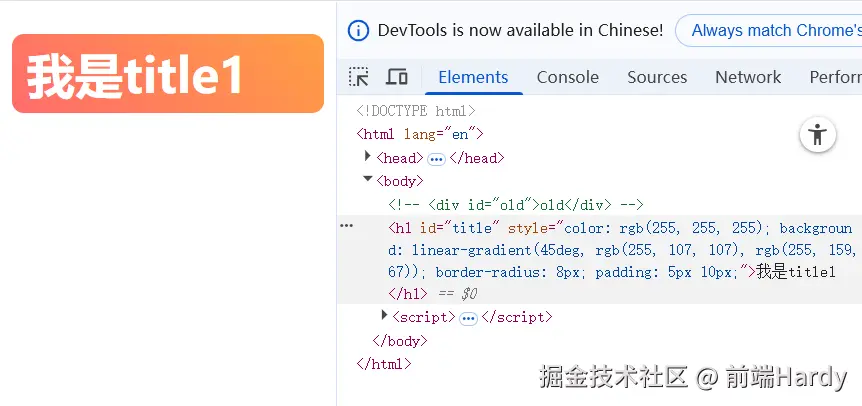Click 我是title1 text inside the h1 node
This screenshot has height=406, width=862.
pyautogui.click(x=795, y=271)
